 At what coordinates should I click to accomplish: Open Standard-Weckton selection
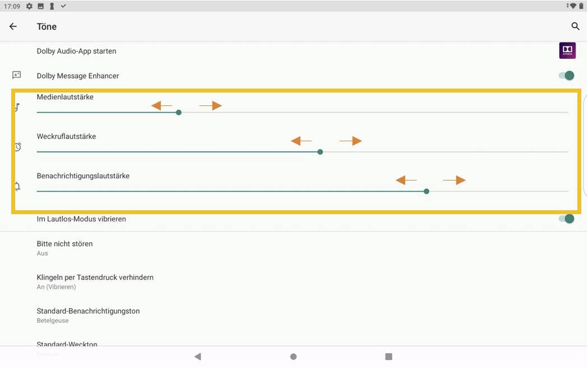(x=67, y=344)
